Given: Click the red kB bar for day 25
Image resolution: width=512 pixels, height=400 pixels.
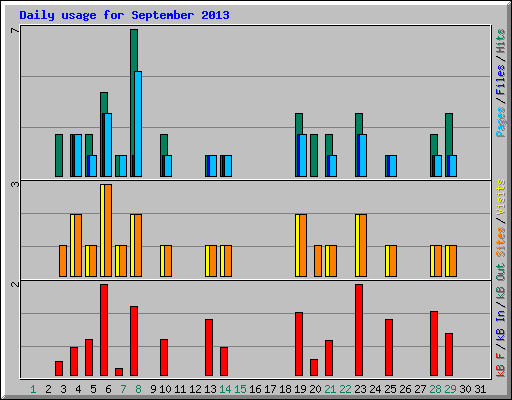Looking at the screenshot, I should [389, 348].
